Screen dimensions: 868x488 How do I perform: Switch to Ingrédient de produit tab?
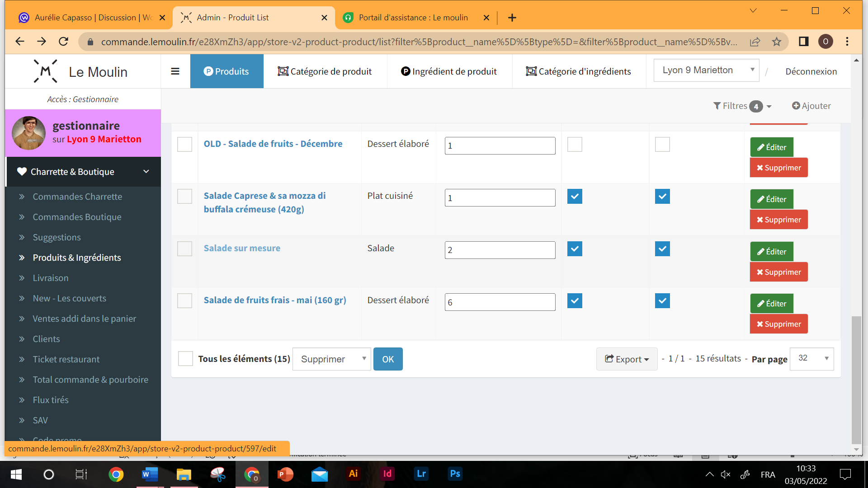449,71
